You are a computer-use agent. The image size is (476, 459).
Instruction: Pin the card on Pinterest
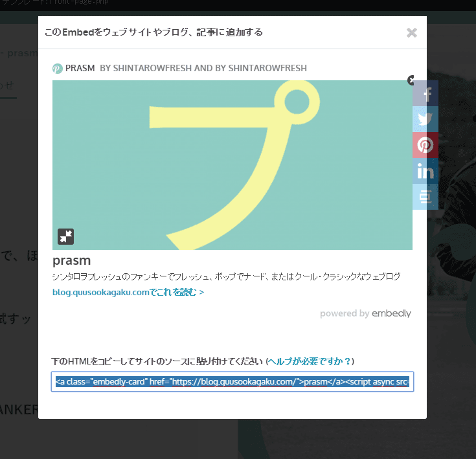tap(425, 145)
